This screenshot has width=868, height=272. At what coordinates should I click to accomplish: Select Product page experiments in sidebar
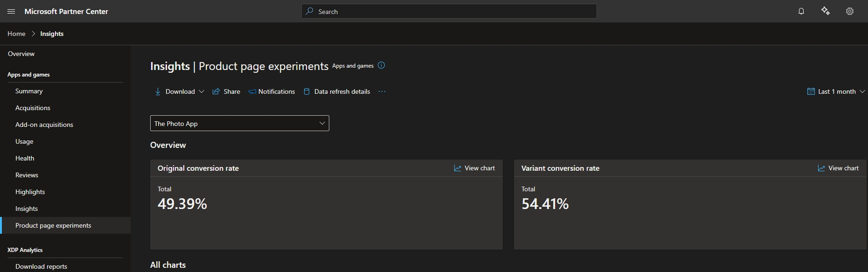click(65, 225)
